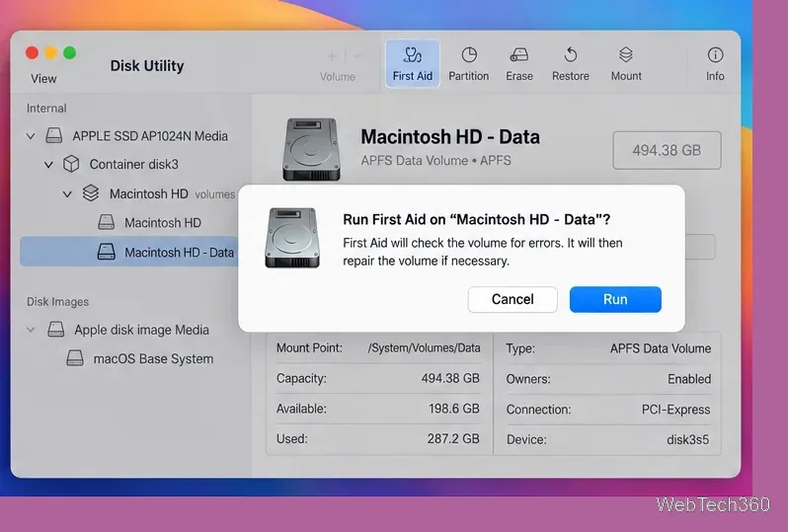Click the Disk Images section header
788x532 pixels.
click(x=58, y=302)
